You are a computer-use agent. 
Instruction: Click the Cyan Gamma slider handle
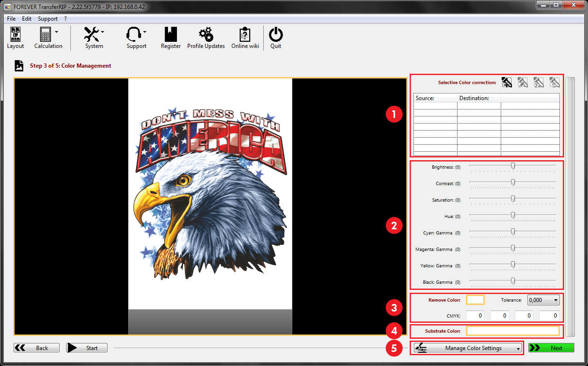pos(513,231)
